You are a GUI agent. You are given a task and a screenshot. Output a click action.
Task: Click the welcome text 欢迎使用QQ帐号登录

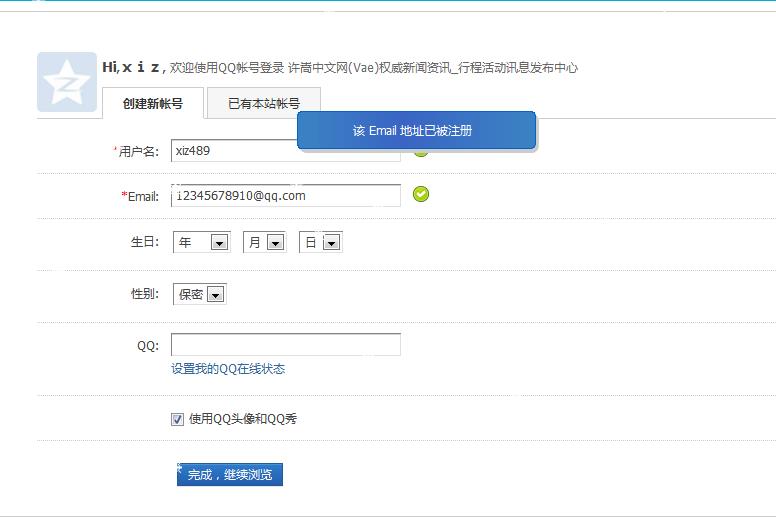coord(227,68)
